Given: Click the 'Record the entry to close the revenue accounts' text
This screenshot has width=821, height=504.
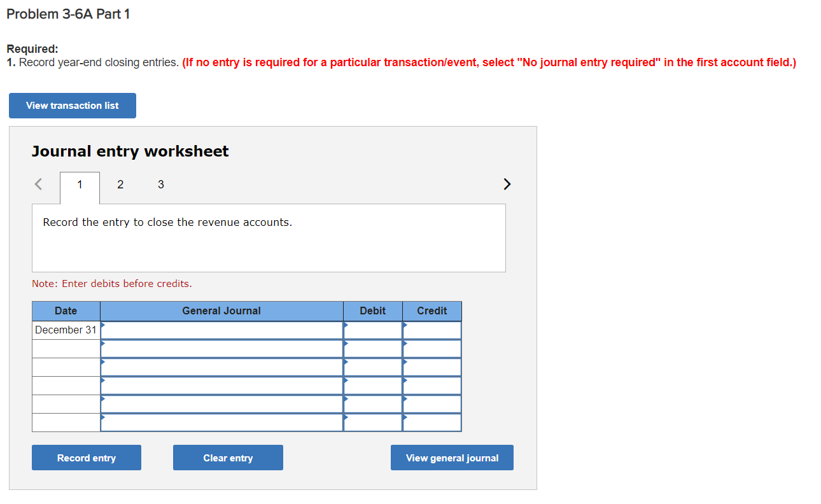Looking at the screenshot, I should coord(167,222).
